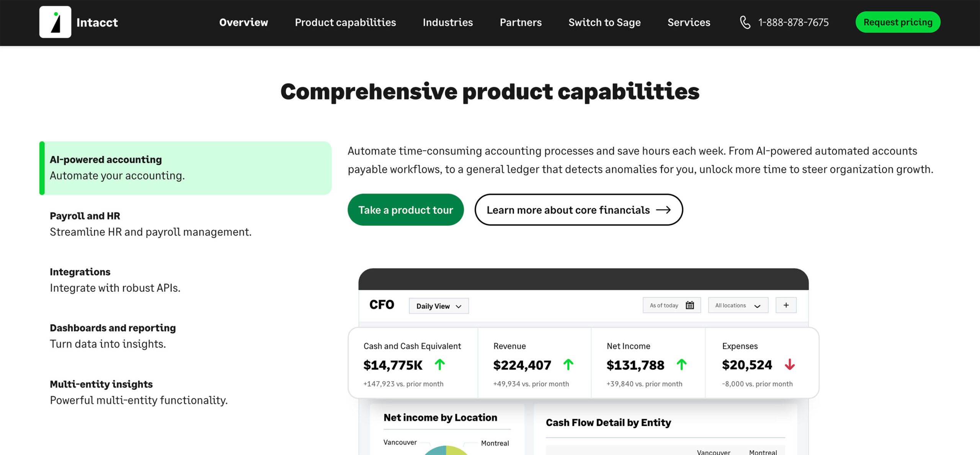The image size is (980, 455).
Task: Open the As of today date picker
Action: [672, 305]
